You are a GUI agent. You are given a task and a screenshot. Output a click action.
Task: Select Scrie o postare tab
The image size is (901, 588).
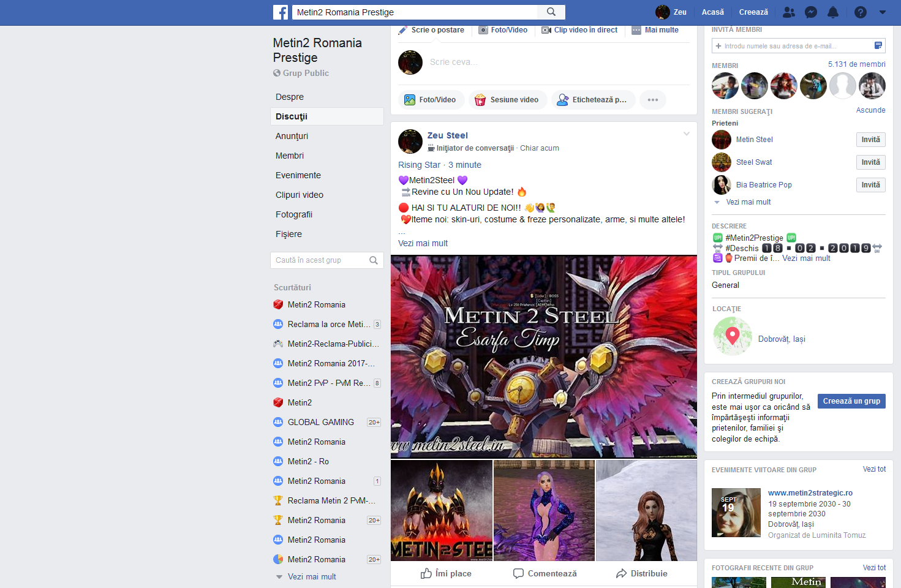click(x=431, y=30)
